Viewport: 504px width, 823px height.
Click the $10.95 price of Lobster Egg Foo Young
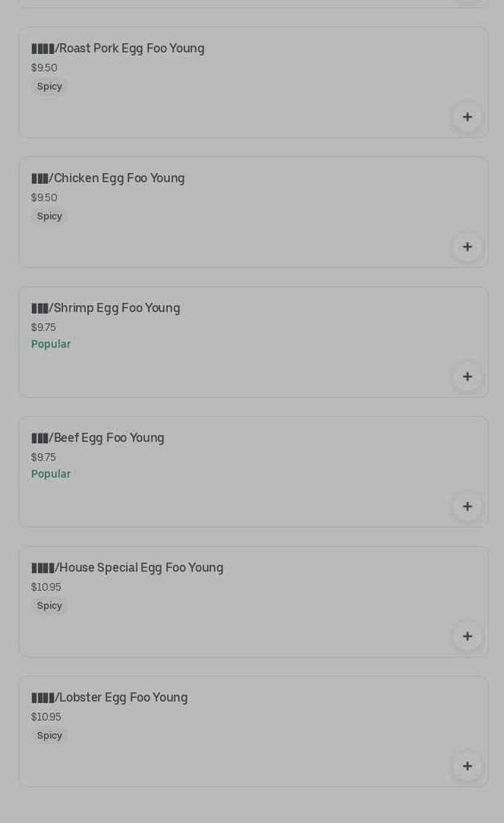pos(46,717)
